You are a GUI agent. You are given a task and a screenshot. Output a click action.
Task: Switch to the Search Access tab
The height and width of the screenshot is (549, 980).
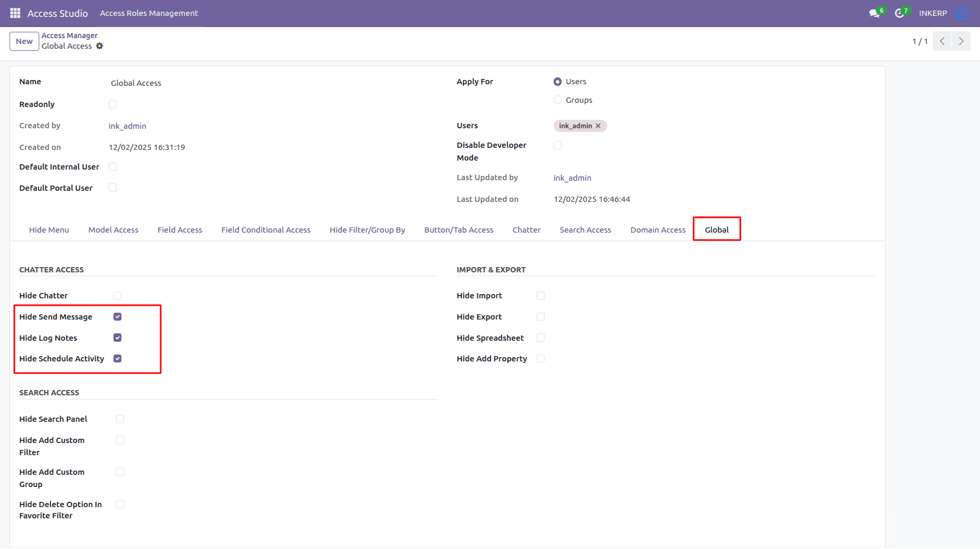(x=585, y=229)
